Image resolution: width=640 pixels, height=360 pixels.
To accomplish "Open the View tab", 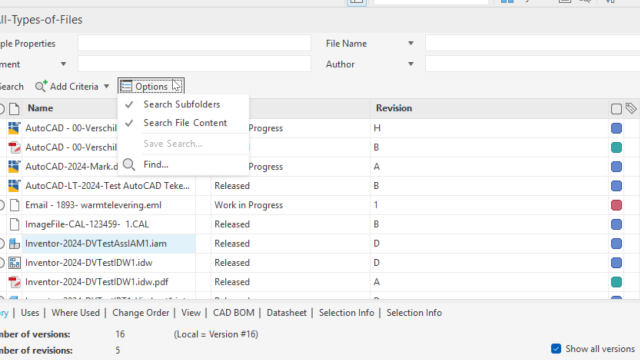I will click(191, 313).
